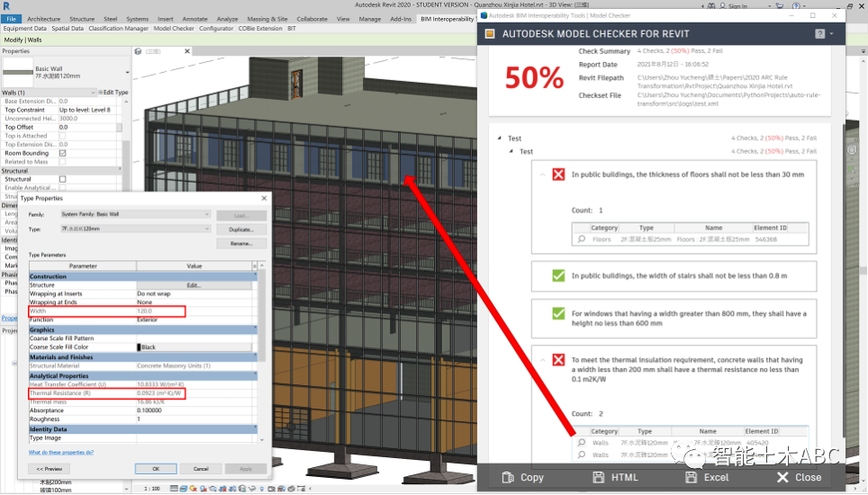Screen dimensions: 868x495
Task: Collapse the floors thickness check chevron
Action: click(x=542, y=175)
